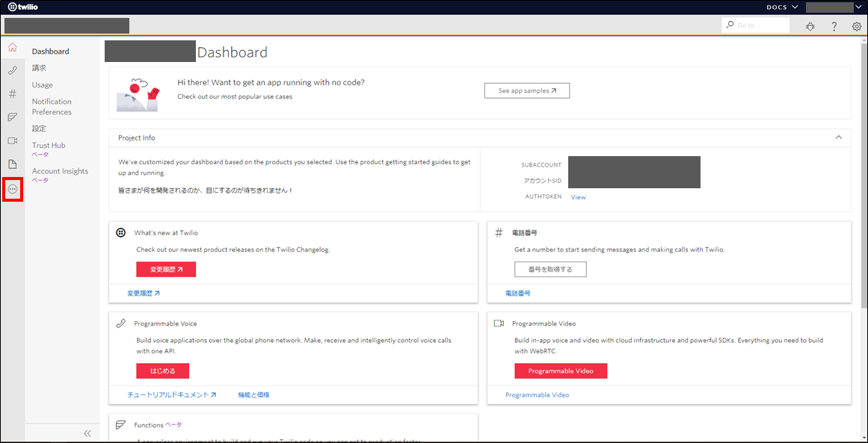Open All Products ellipsis sidebar icon

coord(13,188)
